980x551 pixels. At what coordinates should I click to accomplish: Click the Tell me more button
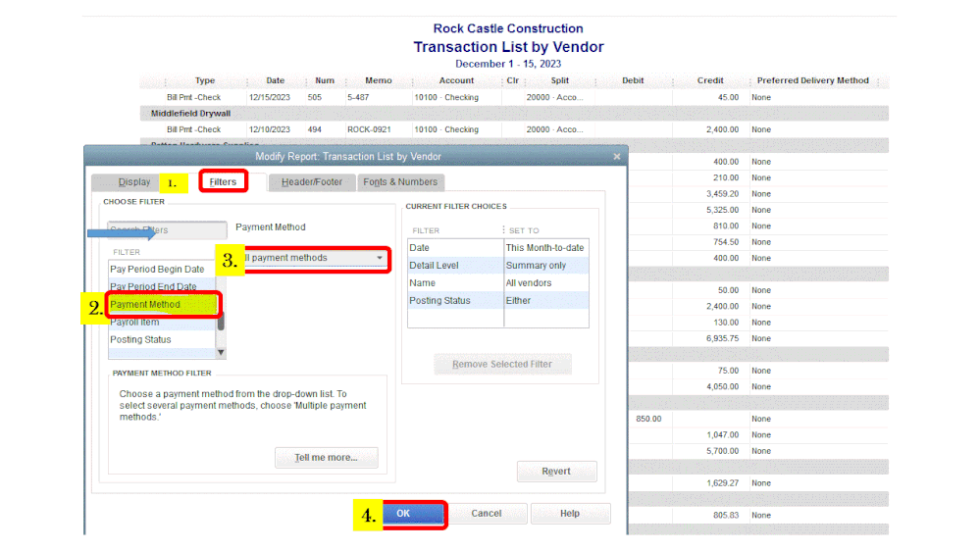327,457
